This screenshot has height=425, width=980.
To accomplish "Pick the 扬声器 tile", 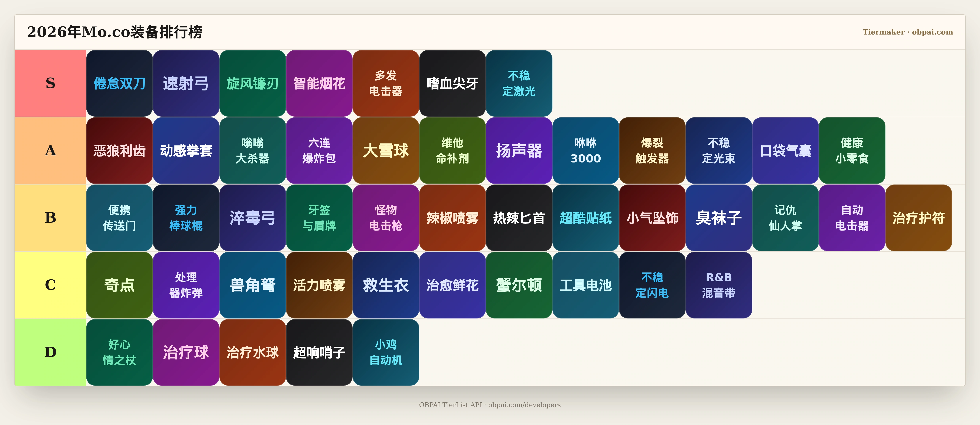I will point(519,151).
